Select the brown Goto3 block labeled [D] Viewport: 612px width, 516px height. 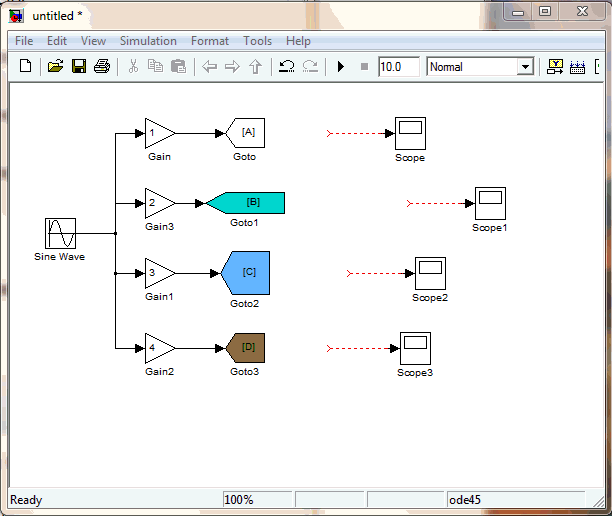click(246, 347)
